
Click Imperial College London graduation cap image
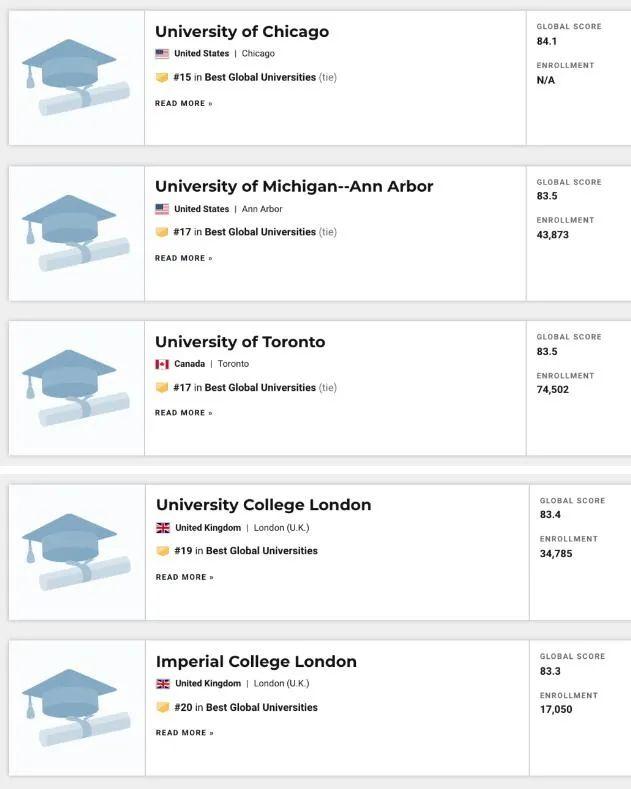75,708
